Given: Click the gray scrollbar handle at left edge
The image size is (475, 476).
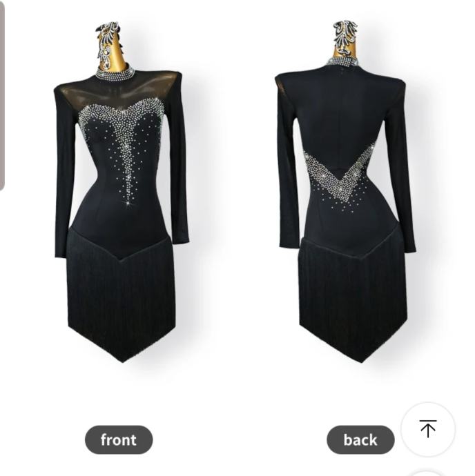Looking at the screenshot, I should tap(2, 96).
